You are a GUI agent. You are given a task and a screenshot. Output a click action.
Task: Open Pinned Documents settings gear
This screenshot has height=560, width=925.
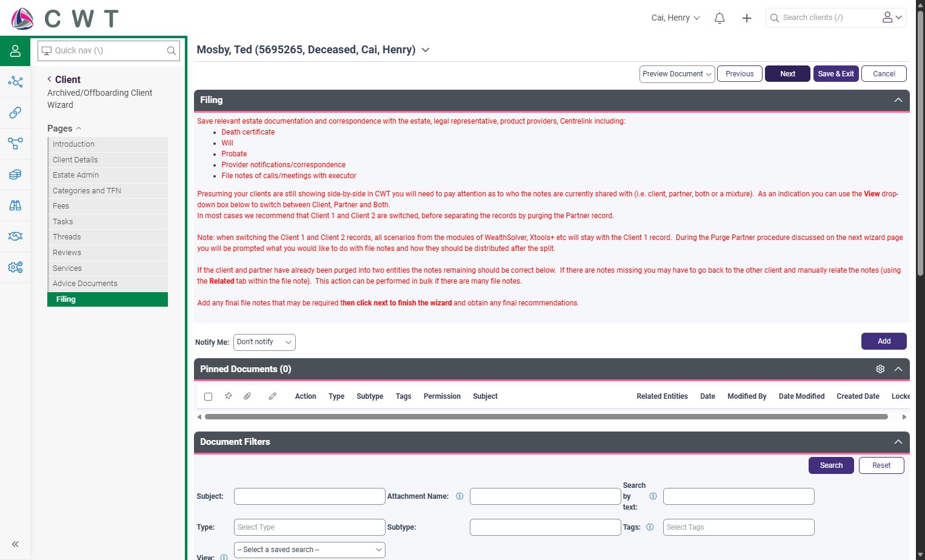tap(880, 369)
